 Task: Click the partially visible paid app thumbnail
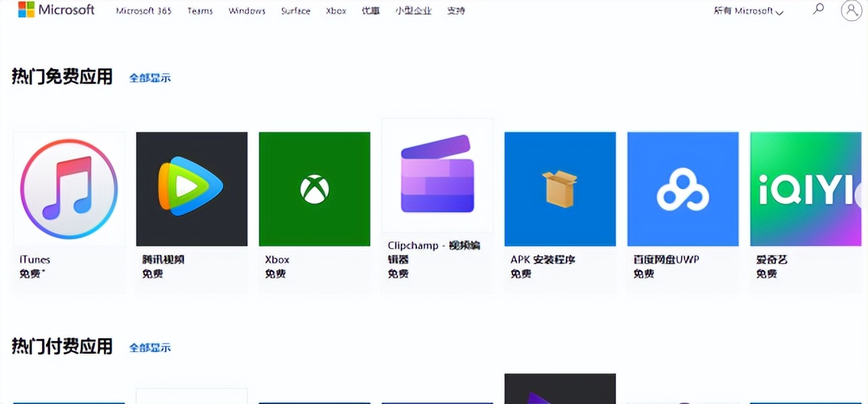tap(560, 388)
